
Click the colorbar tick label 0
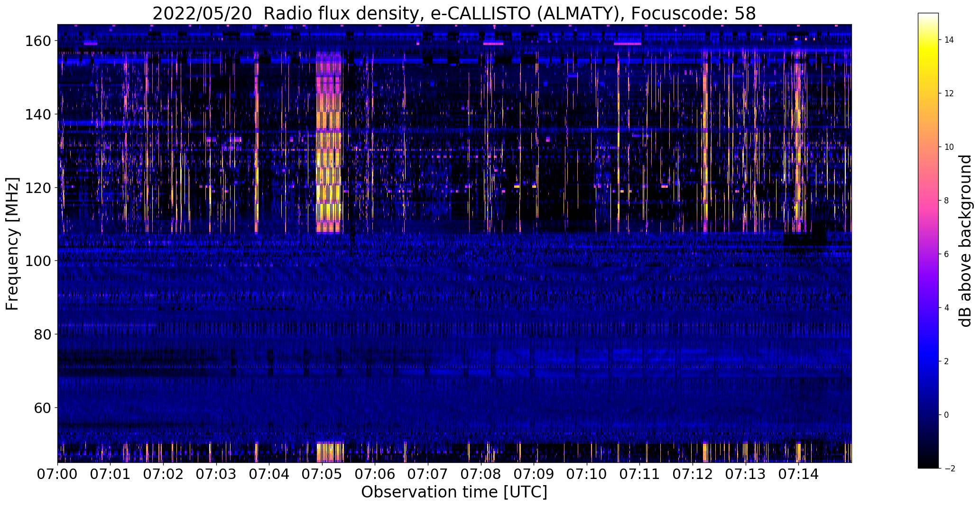click(947, 415)
